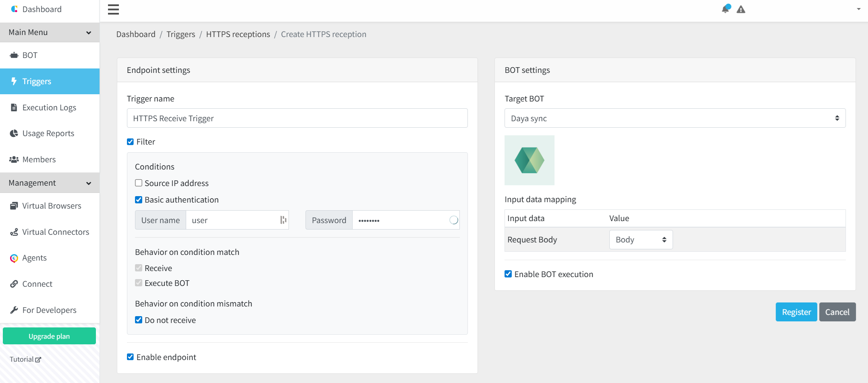Open the Members page
This screenshot has height=383, width=868.
coord(50,159)
